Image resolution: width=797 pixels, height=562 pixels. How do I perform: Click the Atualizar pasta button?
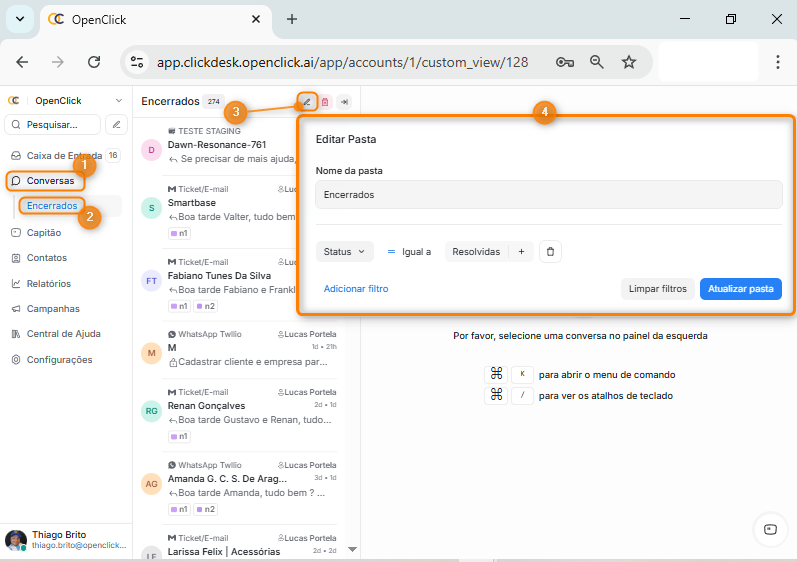[x=740, y=288]
